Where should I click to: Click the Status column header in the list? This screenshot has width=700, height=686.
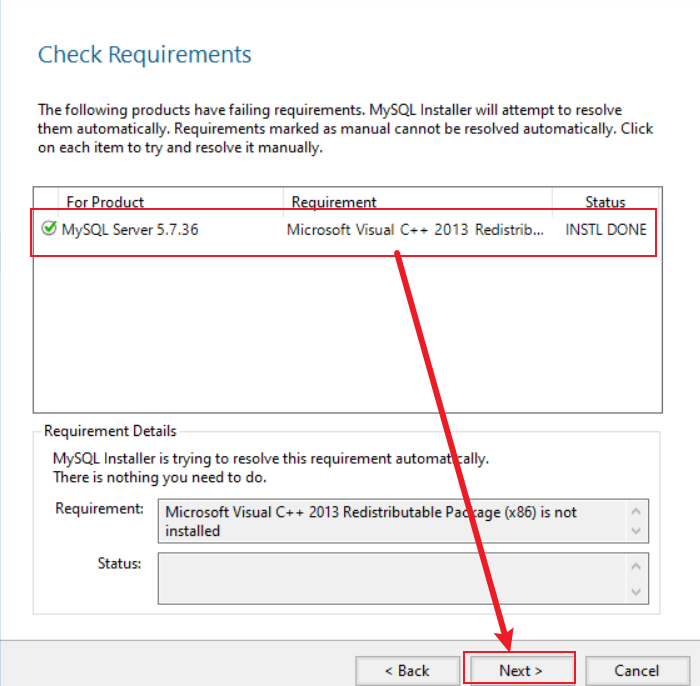[x=605, y=202]
